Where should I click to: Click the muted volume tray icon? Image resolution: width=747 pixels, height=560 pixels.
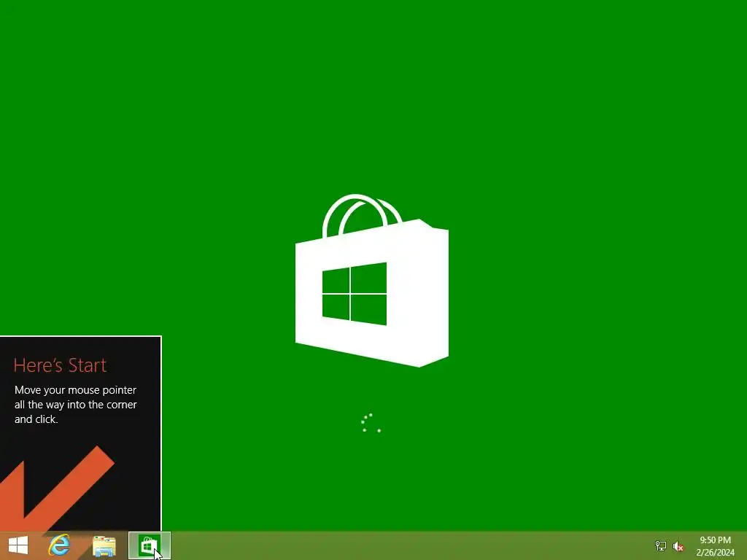coord(678,546)
